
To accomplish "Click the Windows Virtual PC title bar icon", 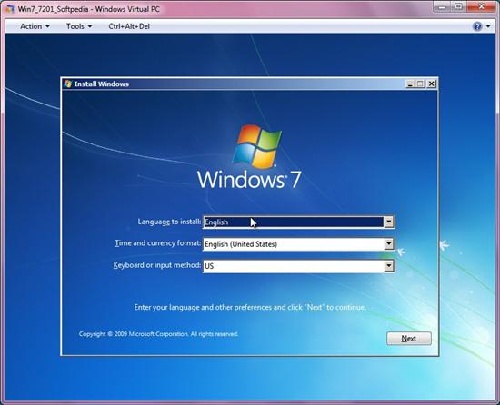I will pyautogui.click(x=10, y=9).
